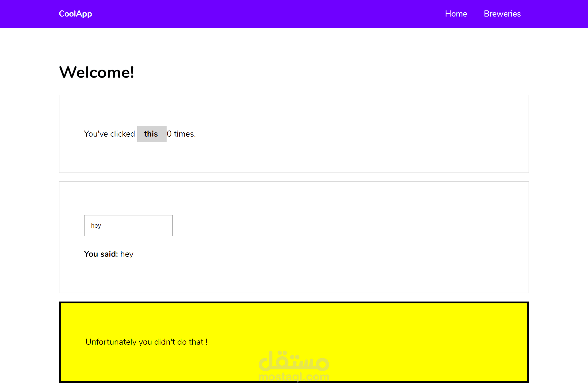Click the "0 times." counter text
This screenshot has height=391, width=588.
tap(181, 134)
